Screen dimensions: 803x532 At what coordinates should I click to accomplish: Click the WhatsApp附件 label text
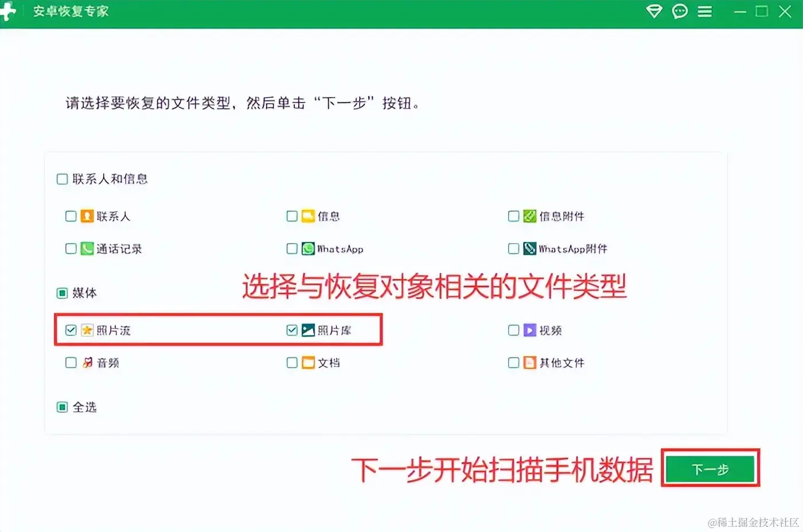point(573,249)
